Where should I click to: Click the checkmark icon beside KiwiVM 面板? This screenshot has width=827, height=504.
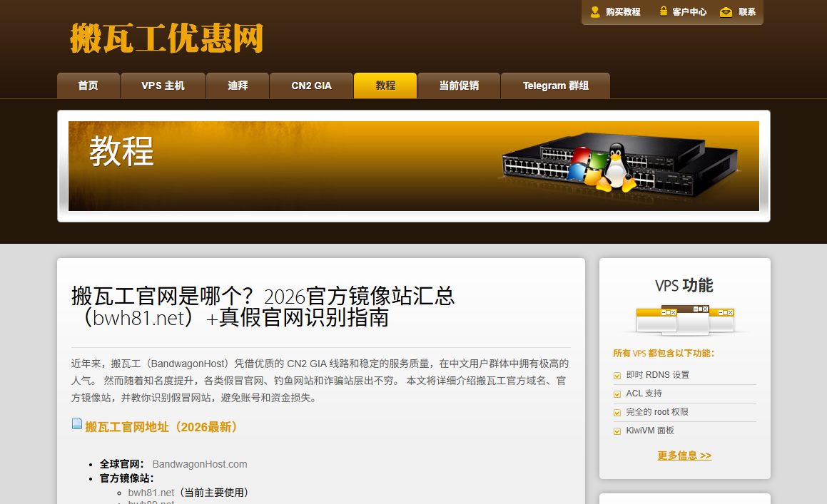point(617,431)
